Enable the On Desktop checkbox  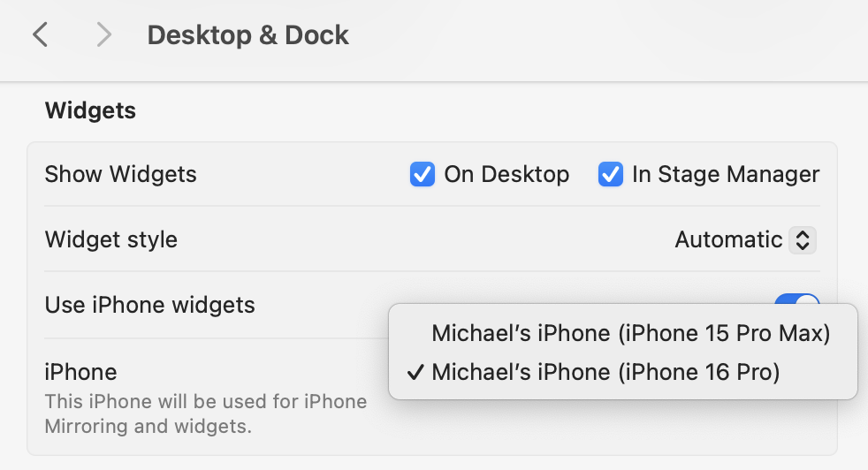(423, 174)
